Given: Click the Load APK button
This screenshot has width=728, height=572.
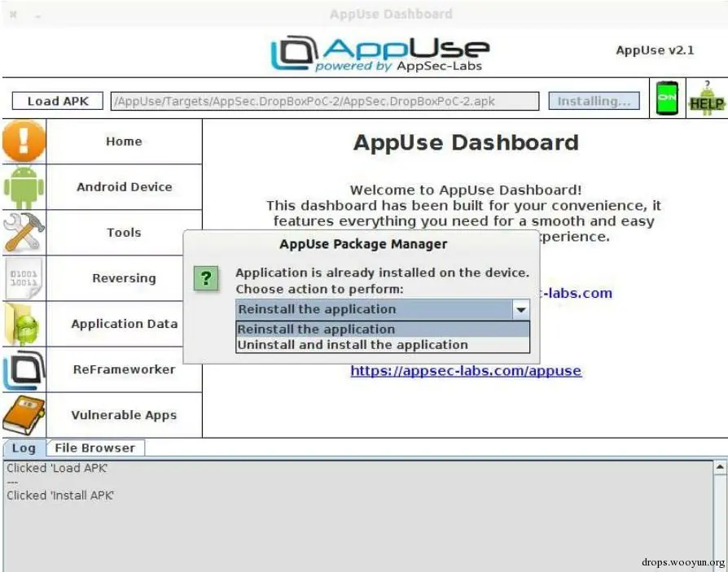Looking at the screenshot, I should (x=58, y=101).
